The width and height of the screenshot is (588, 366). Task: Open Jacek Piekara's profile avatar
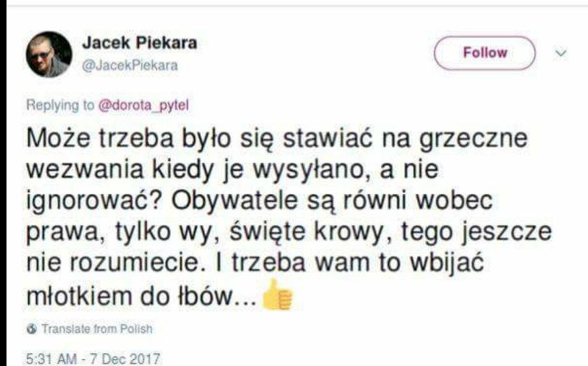49,55
